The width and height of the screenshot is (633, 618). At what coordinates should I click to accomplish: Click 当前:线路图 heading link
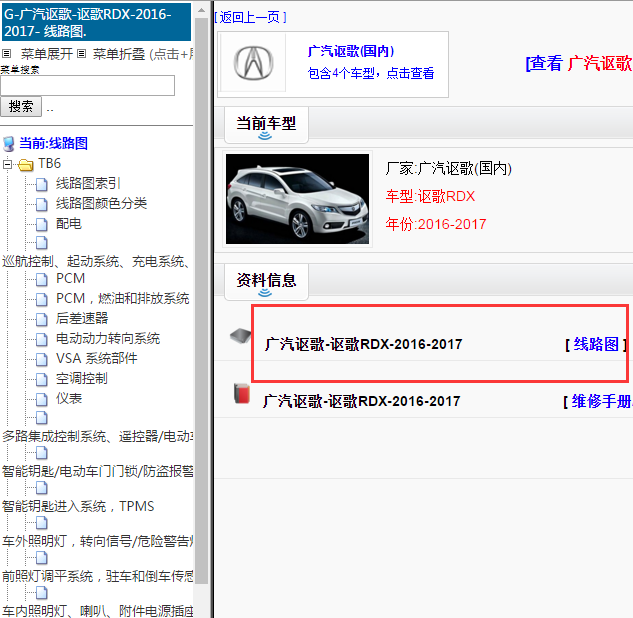click(x=53, y=144)
